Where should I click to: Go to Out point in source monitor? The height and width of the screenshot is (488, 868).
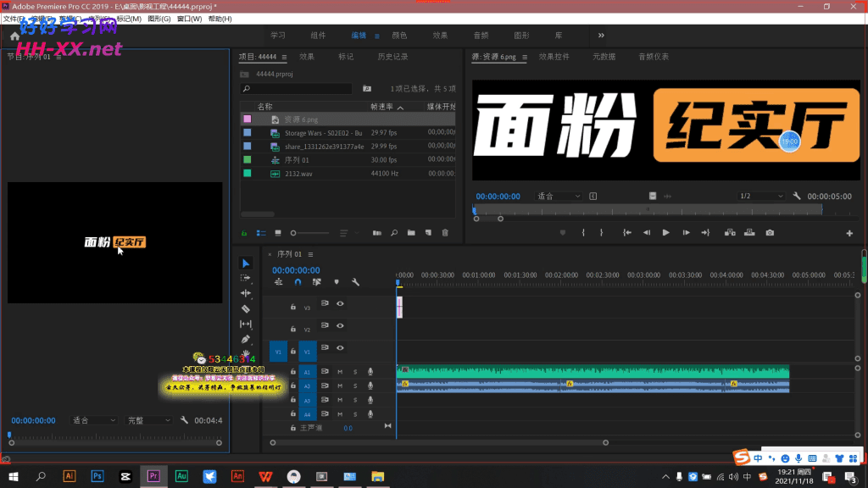point(705,233)
